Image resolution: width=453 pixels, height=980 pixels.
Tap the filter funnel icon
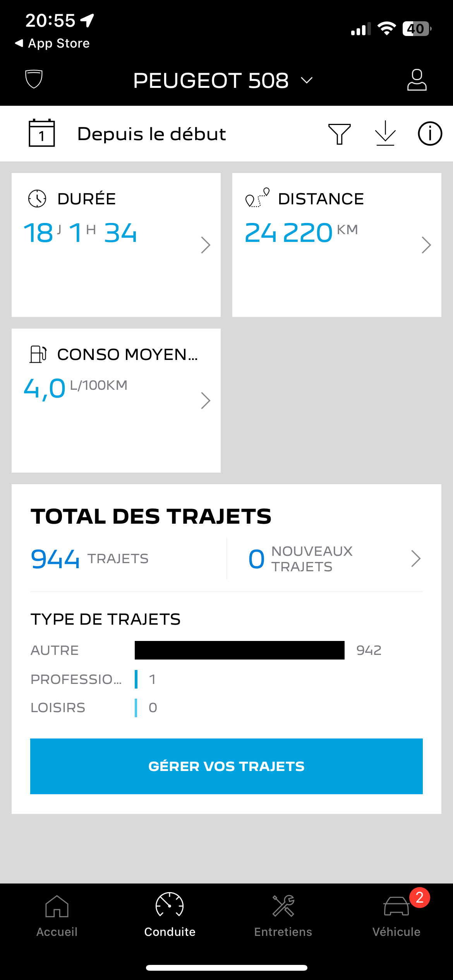coord(339,134)
